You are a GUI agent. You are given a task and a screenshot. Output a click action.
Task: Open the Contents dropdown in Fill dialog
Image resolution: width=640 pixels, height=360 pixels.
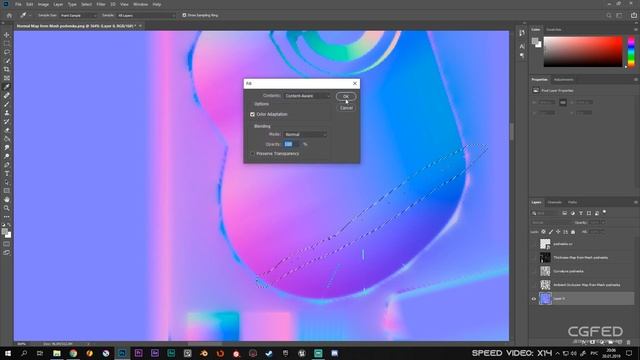tap(307, 96)
